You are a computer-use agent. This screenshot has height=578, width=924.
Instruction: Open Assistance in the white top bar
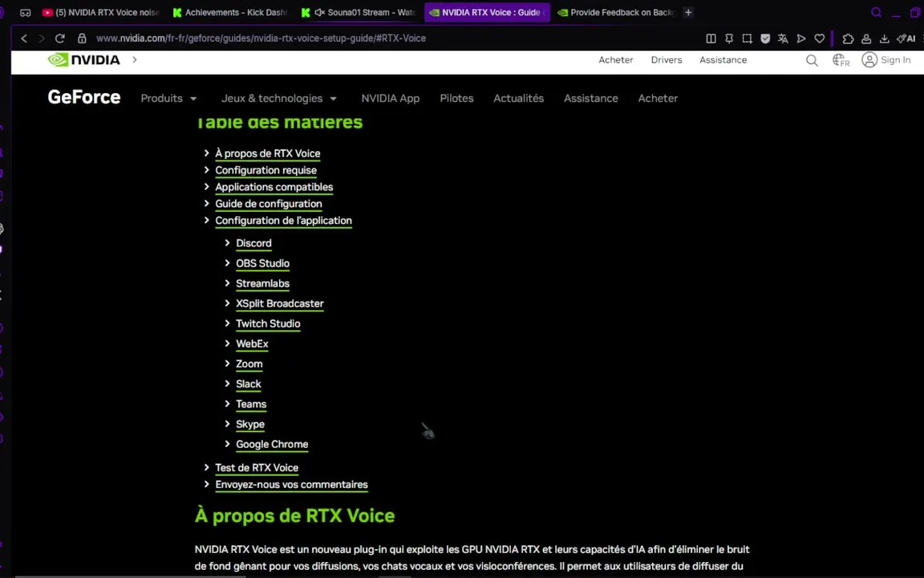(723, 60)
